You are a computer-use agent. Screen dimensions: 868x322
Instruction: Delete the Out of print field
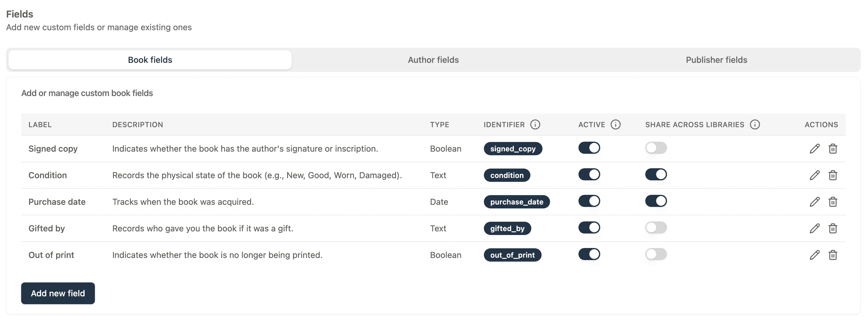tap(833, 255)
